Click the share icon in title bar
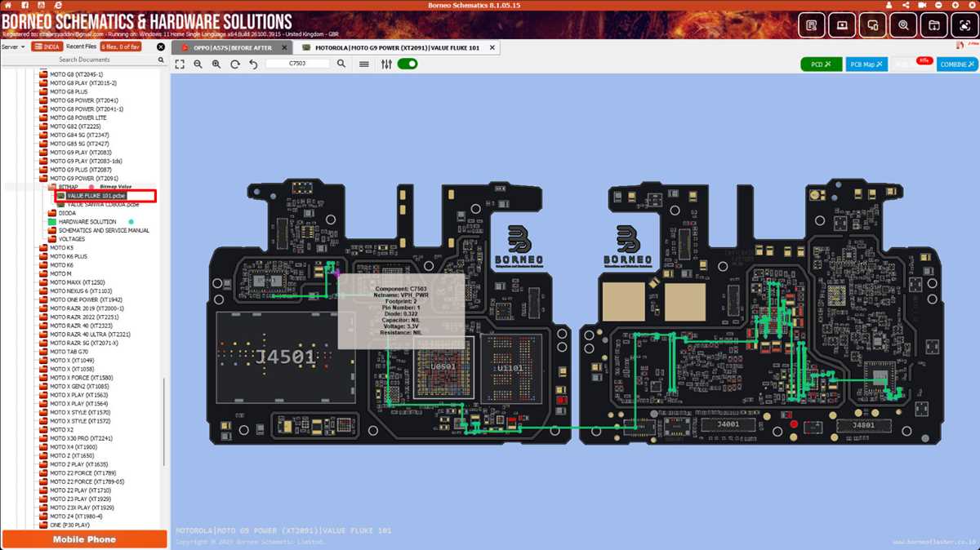The height and width of the screenshot is (550, 980). [x=905, y=5]
